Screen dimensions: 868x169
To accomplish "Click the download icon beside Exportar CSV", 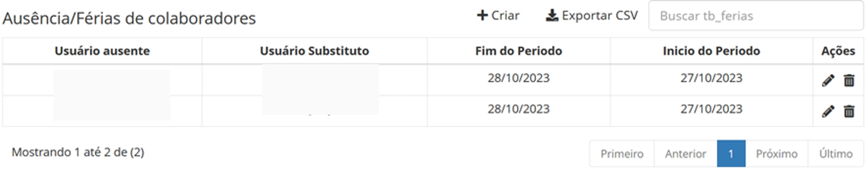I will 552,16.
